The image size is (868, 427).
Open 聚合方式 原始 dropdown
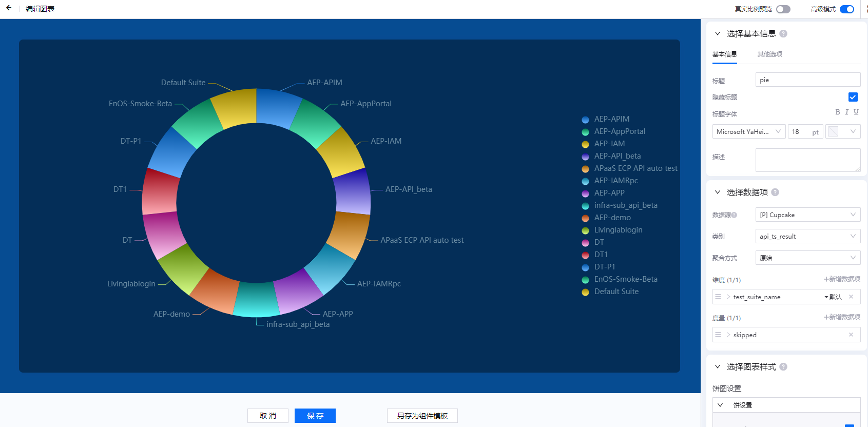808,258
